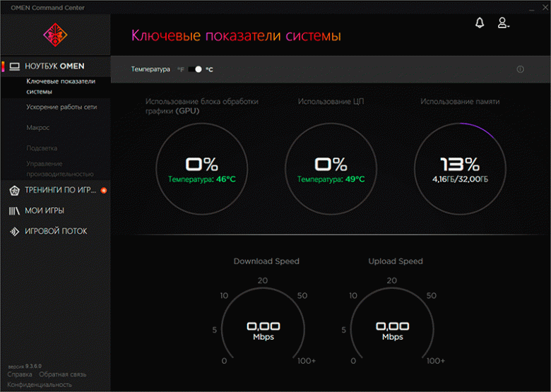The image size is (551, 392).
Task: Click the info icon on temperature bar
Action: click(x=521, y=69)
